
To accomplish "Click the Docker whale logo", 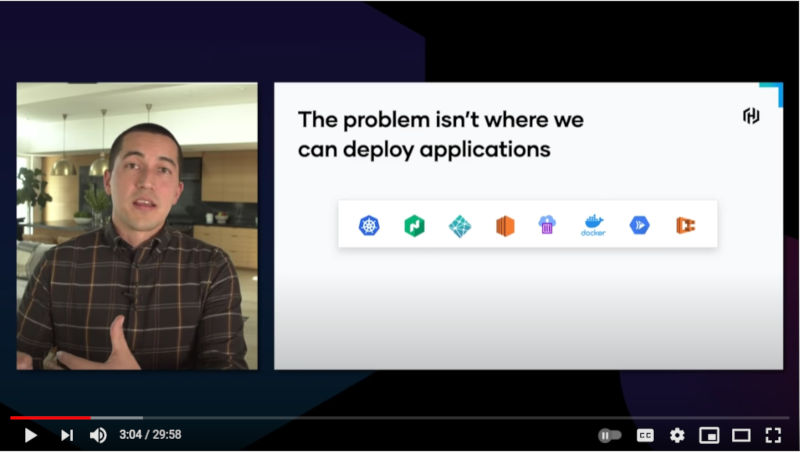I will tap(593, 225).
